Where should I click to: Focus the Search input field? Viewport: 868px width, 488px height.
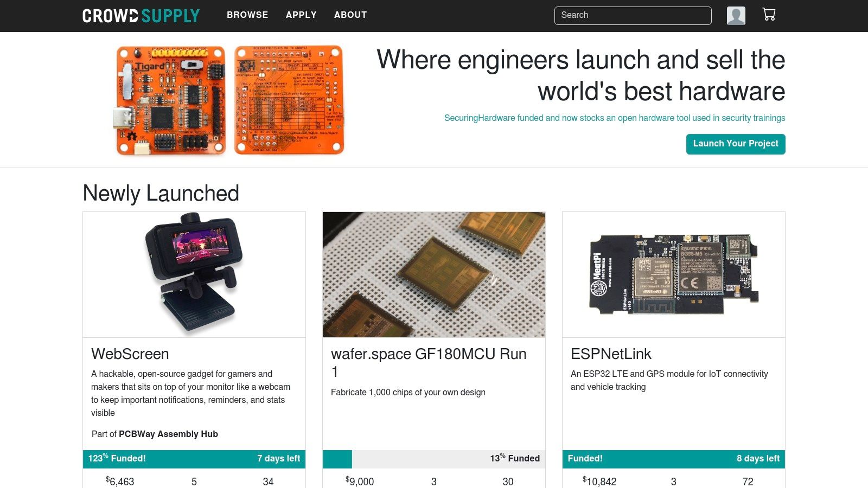[633, 16]
